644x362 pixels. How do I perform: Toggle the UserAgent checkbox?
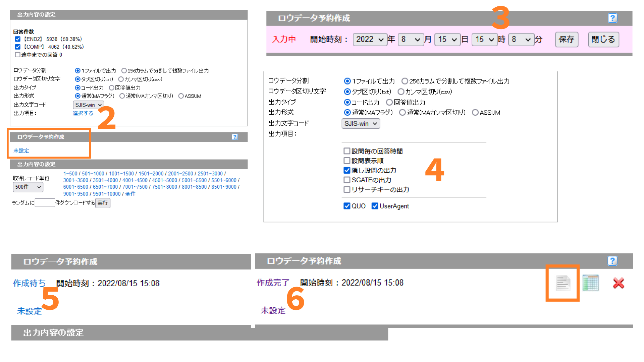(375, 206)
